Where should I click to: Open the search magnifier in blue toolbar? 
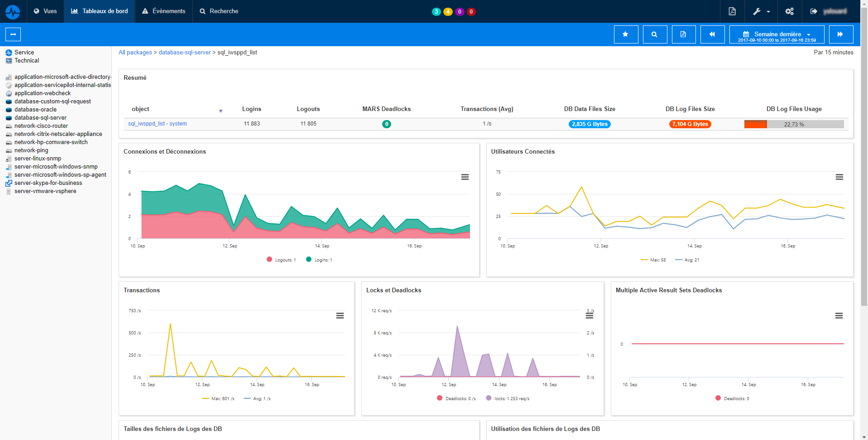[655, 34]
